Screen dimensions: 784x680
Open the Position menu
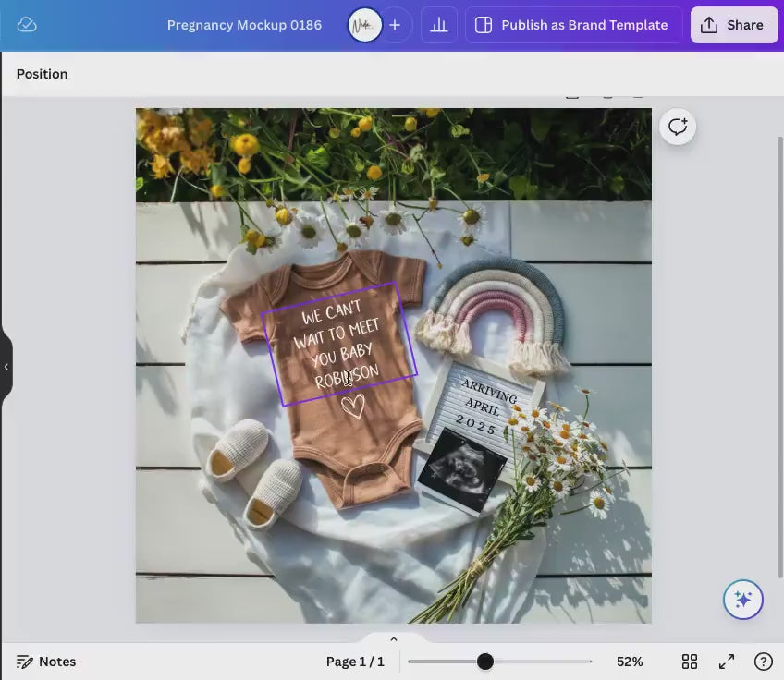coord(42,74)
